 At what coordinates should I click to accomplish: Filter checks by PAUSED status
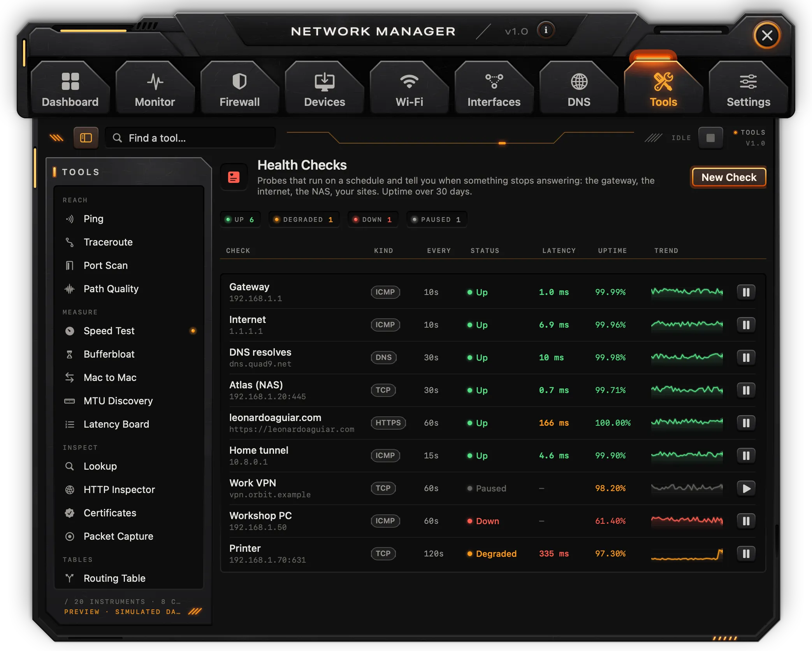tap(436, 219)
